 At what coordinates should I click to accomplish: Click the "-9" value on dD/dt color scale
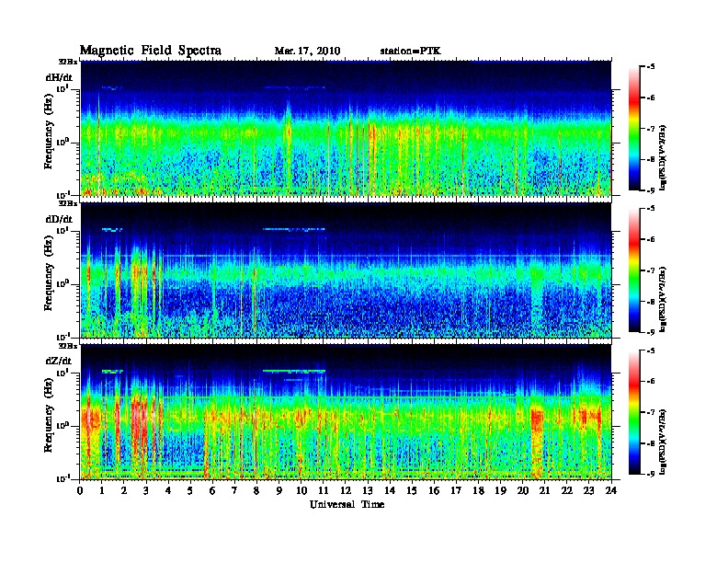[651, 332]
